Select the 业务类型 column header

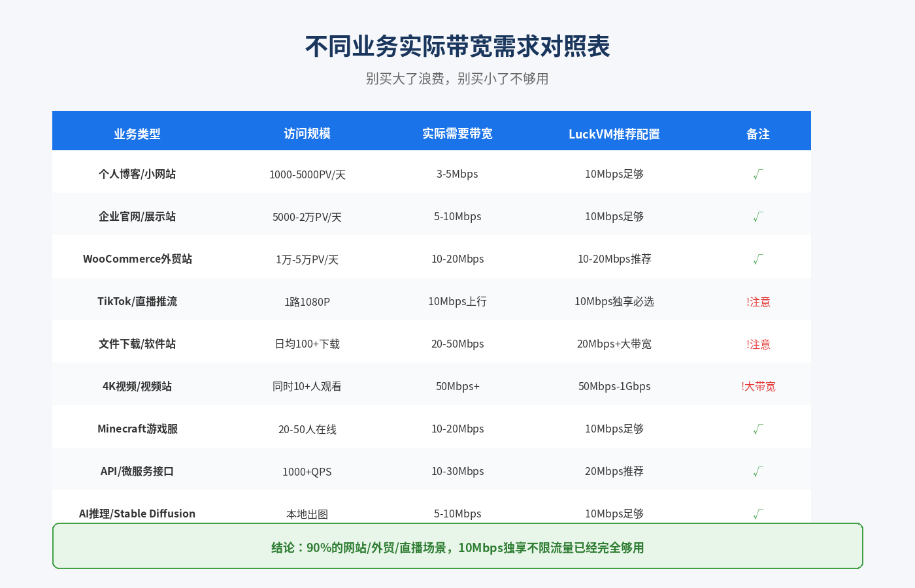(137, 134)
